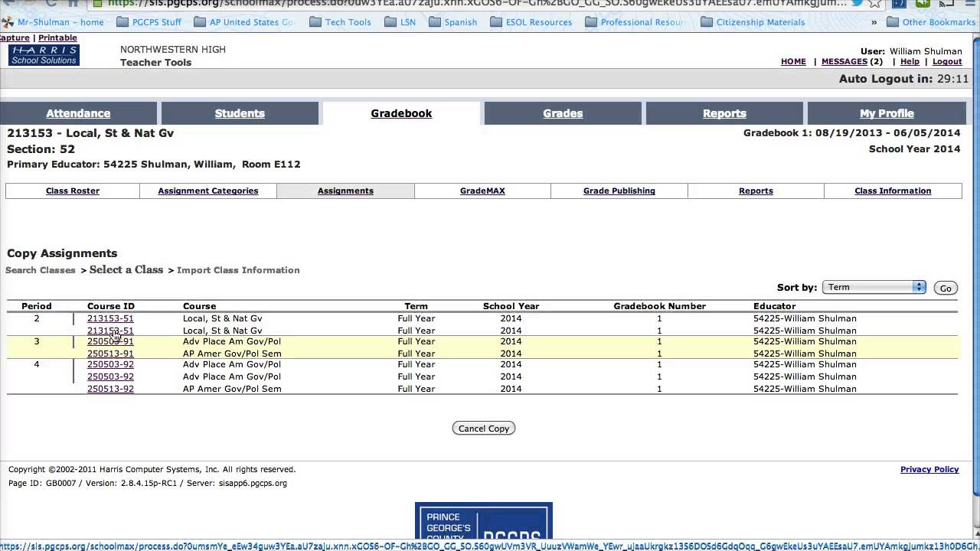Select course 250503-91 link
The image size is (980, 551).
tap(110, 341)
